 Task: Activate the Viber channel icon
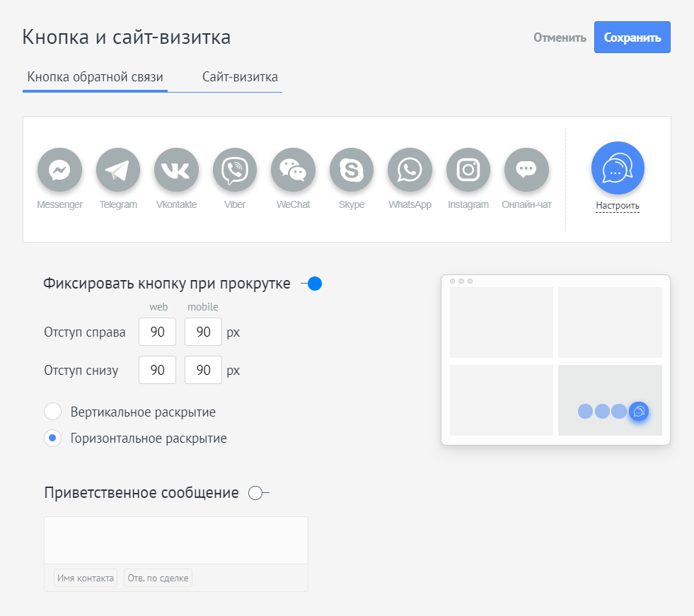(x=235, y=170)
